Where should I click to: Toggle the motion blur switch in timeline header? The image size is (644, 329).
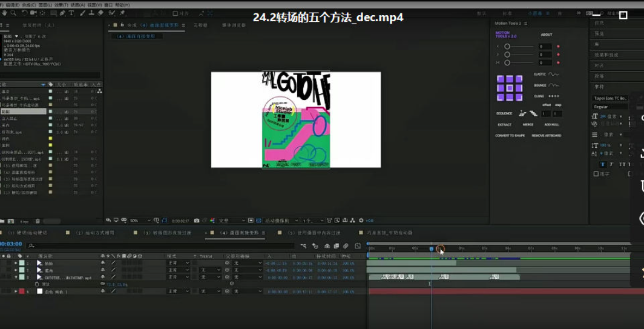tap(346, 246)
